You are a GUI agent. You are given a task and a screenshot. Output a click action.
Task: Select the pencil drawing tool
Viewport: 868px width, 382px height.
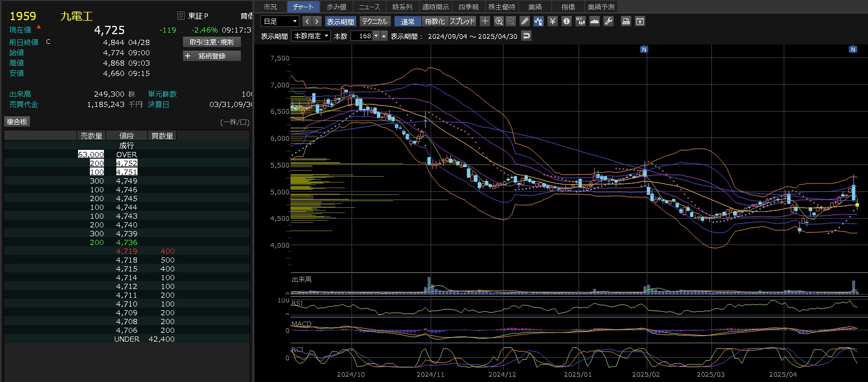pyautogui.click(x=525, y=21)
